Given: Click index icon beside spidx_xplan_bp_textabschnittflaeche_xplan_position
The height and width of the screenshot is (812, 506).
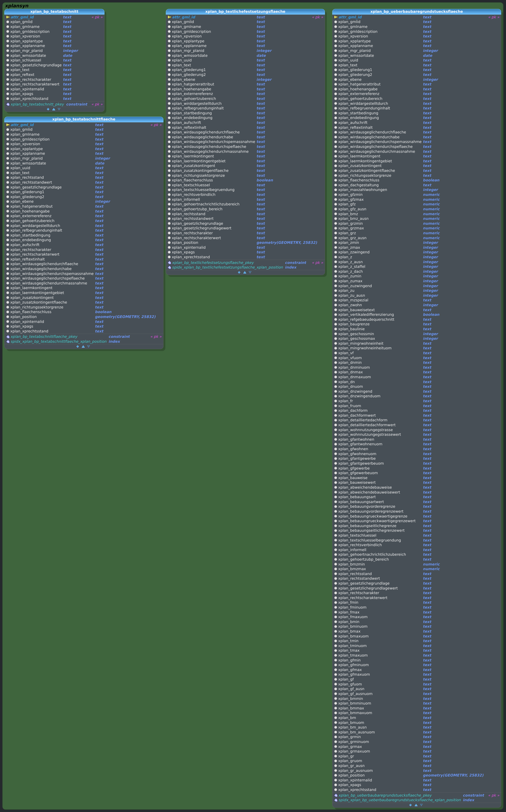Looking at the screenshot, I should (x=8, y=341).
